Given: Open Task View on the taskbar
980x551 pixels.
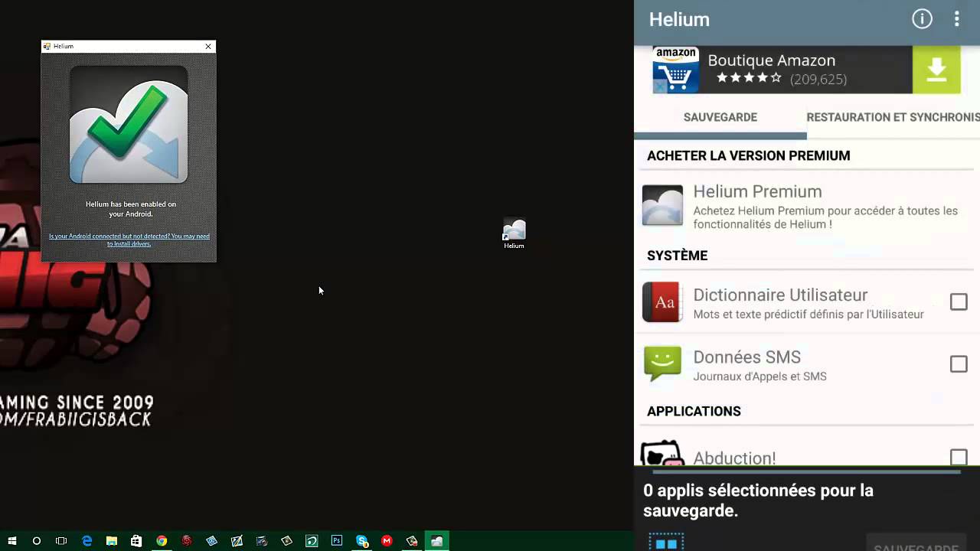Looking at the screenshot, I should click(61, 541).
